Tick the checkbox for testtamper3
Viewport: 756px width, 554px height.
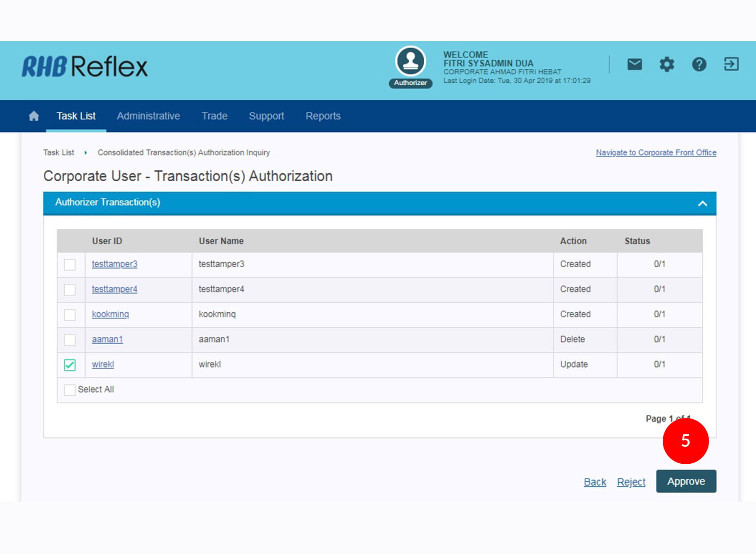[x=70, y=264]
